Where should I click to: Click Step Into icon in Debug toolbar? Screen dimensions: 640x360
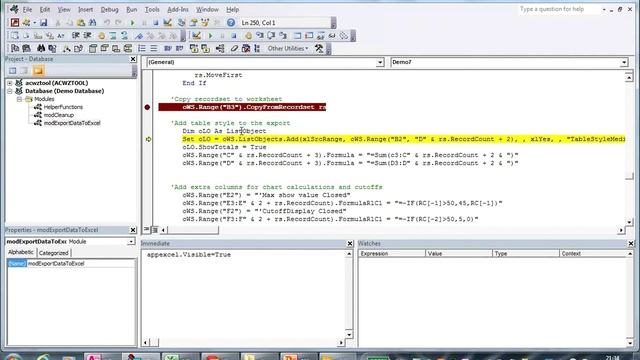(260, 36)
